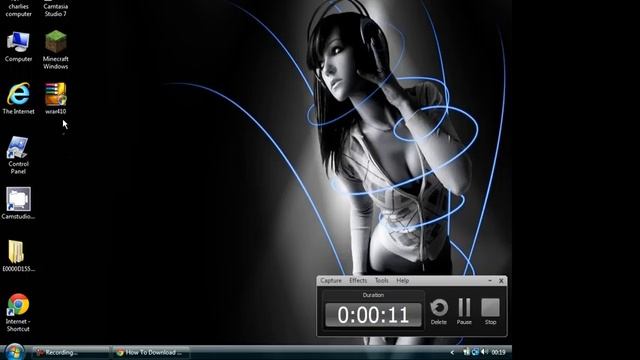Click the taskbar clock showing 00:19

[x=498, y=352]
